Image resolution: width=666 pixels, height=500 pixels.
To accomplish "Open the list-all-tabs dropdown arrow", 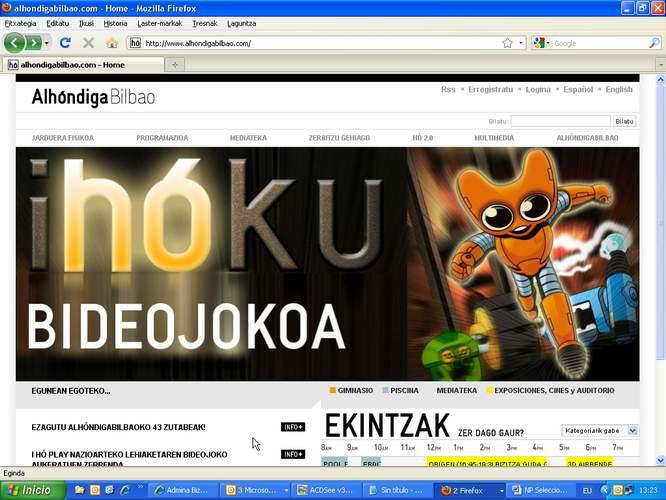I will (x=661, y=65).
